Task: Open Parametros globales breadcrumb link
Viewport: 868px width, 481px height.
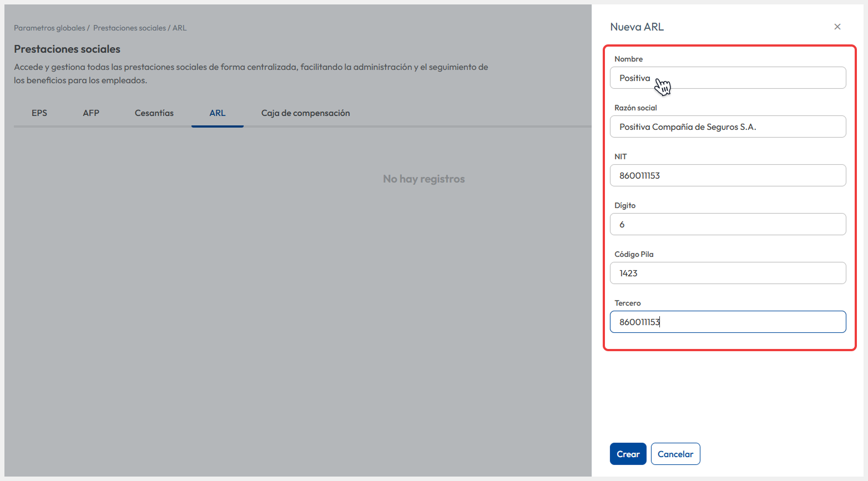Action: (49, 28)
